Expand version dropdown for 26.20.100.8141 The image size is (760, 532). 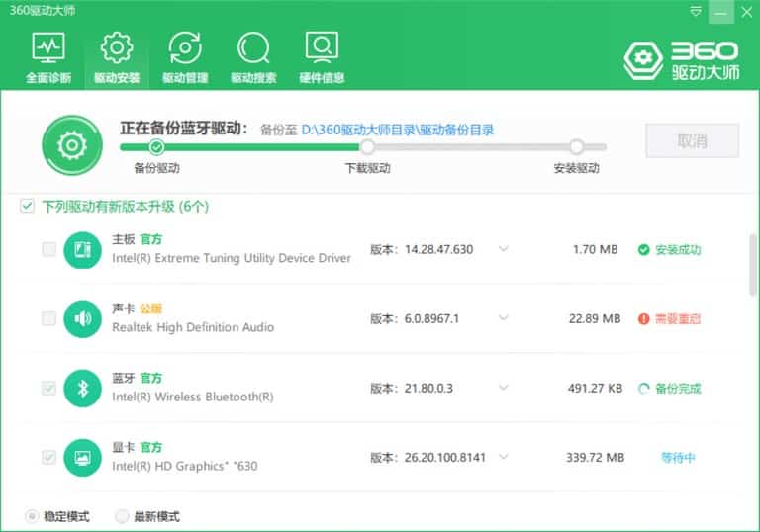click(x=504, y=457)
